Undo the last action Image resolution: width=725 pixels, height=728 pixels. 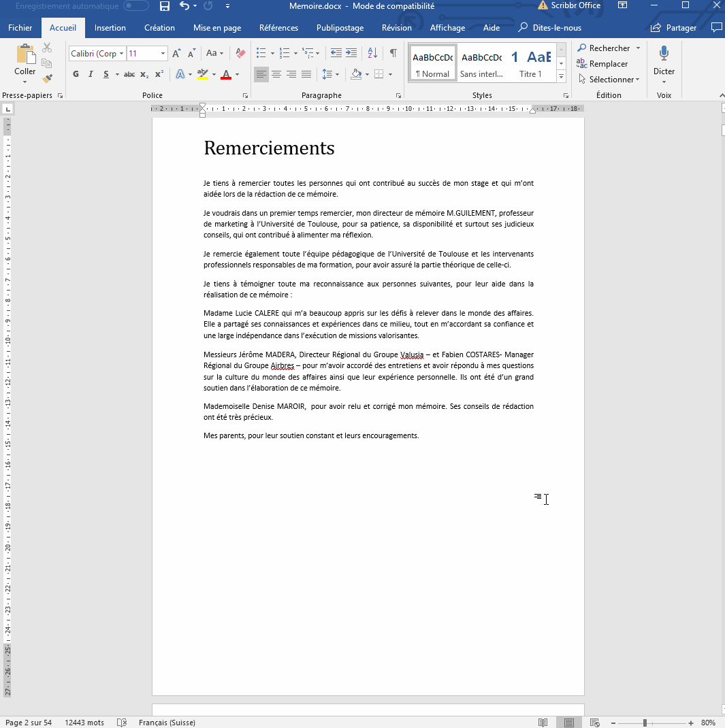[184, 6]
